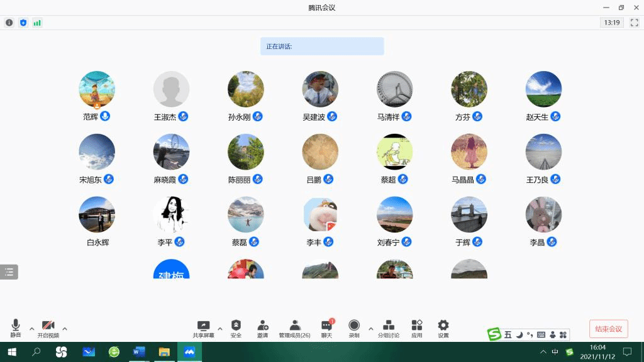This screenshot has width=644, height=362.
Task: Check the green network signal icon
Action: pos(37,23)
